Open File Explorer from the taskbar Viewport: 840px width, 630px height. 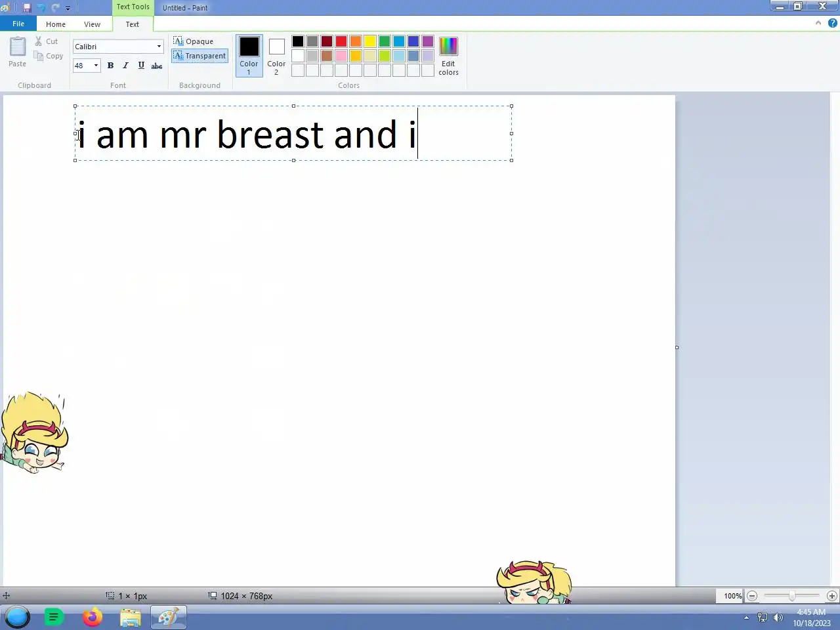tap(131, 617)
